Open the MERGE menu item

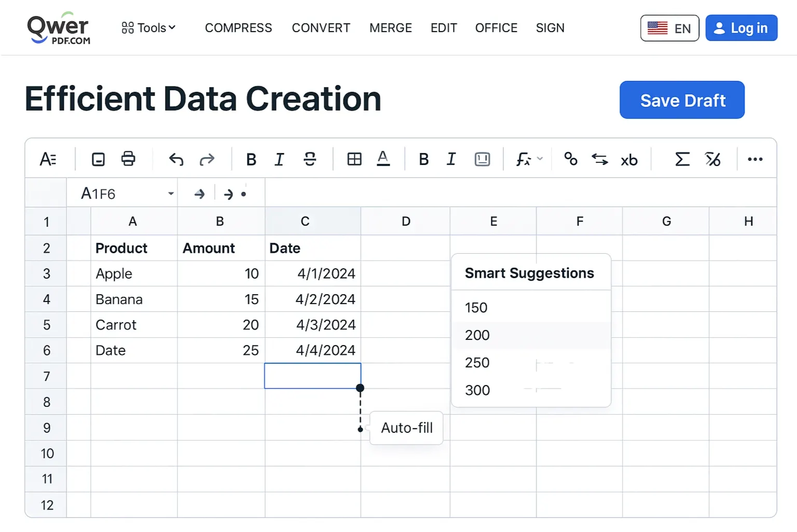pos(391,28)
